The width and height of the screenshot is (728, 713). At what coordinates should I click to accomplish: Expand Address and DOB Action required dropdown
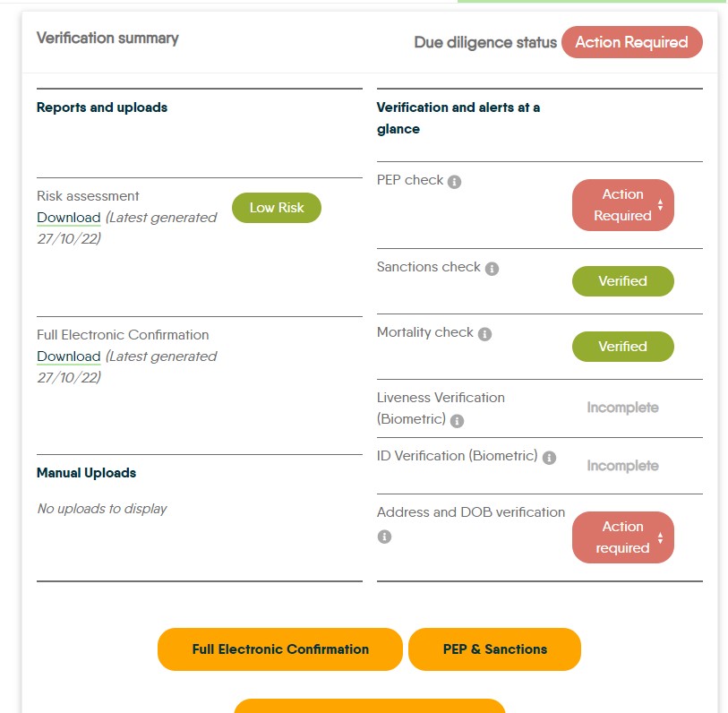[x=623, y=537]
